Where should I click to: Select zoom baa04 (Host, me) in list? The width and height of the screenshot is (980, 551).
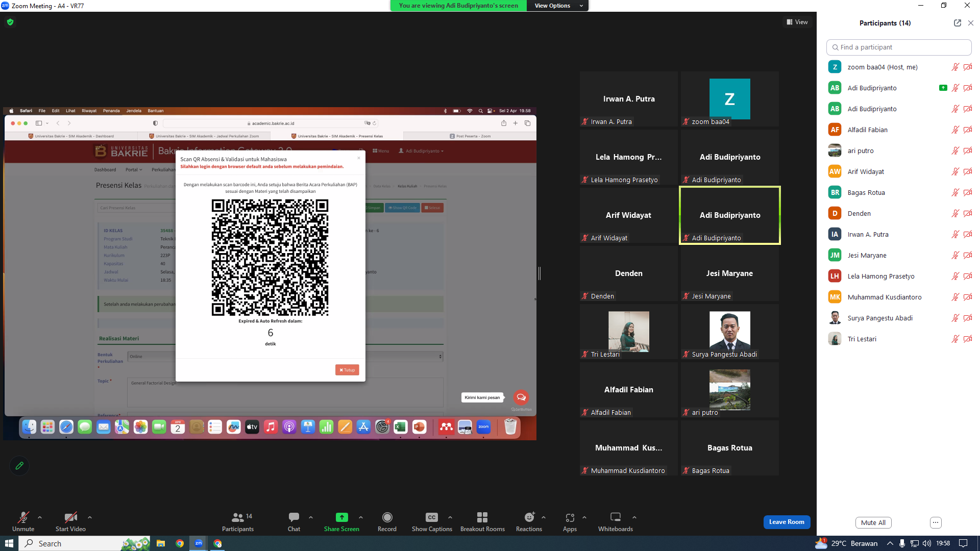pyautogui.click(x=899, y=67)
